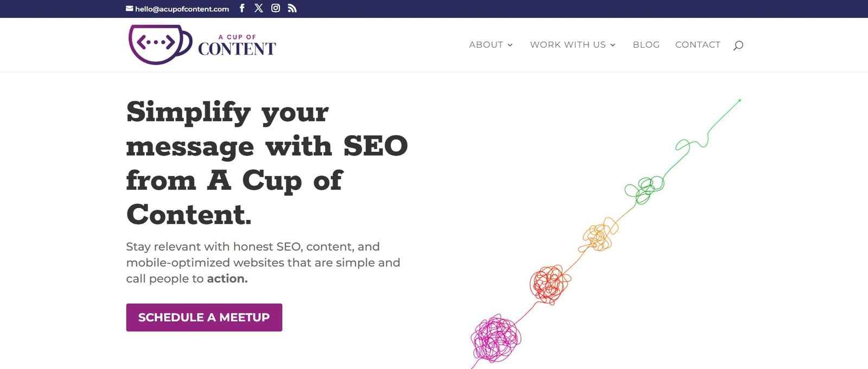The height and width of the screenshot is (369, 868).
Task: Open the Facebook page icon
Action: 242,8
